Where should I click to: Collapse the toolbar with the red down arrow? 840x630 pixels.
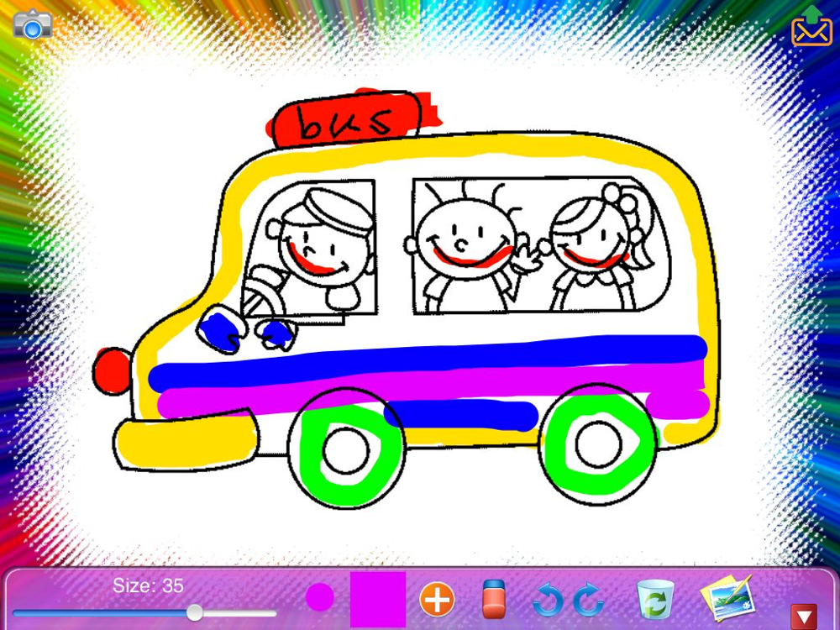pyautogui.click(x=804, y=617)
